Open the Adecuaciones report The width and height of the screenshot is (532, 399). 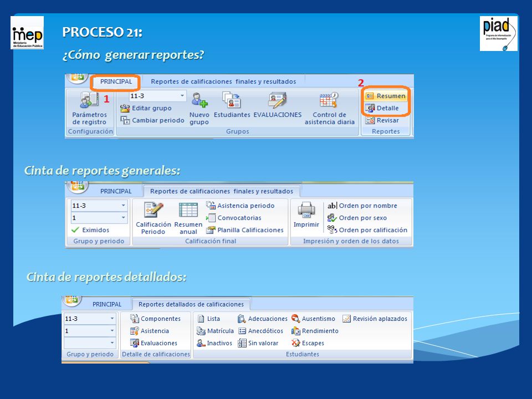point(263,319)
